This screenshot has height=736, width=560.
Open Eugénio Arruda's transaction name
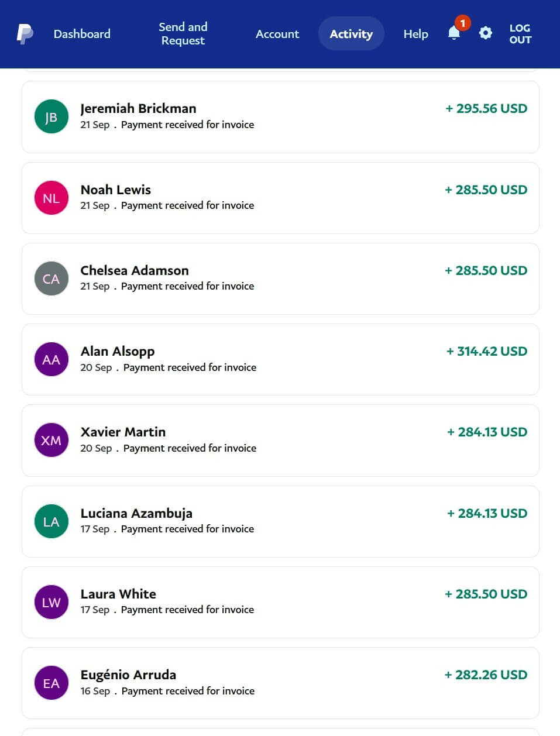coord(128,675)
